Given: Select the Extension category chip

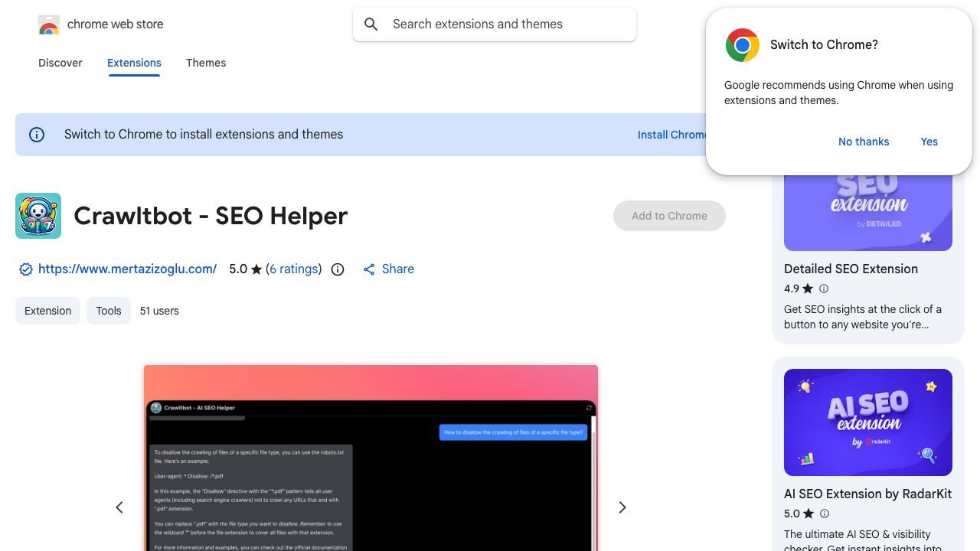Looking at the screenshot, I should point(47,311).
